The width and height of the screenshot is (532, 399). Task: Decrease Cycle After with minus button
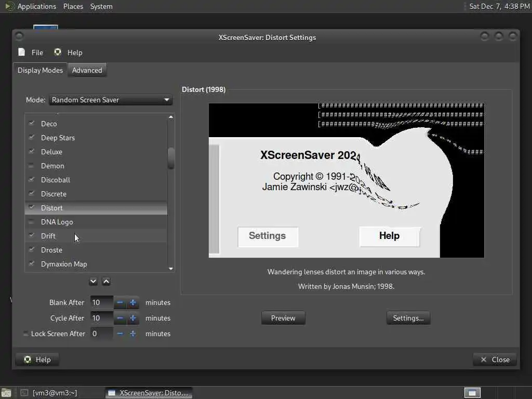click(120, 318)
